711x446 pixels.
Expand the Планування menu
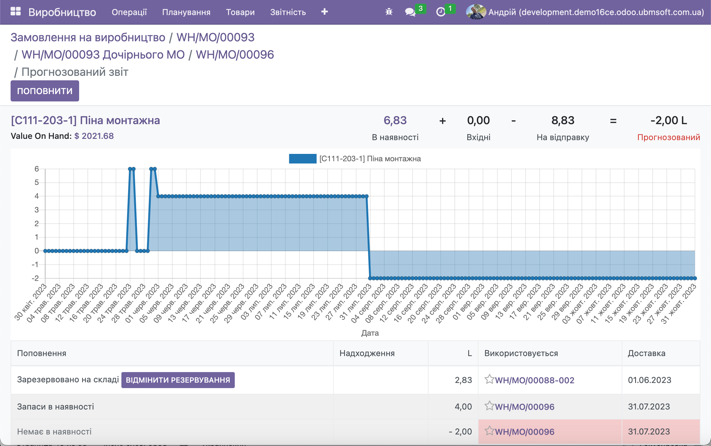[x=186, y=12]
